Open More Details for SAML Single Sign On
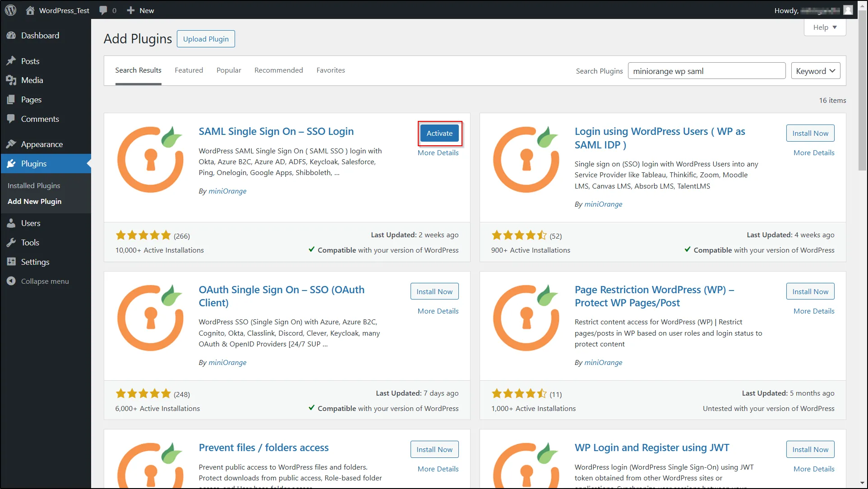 pos(438,153)
